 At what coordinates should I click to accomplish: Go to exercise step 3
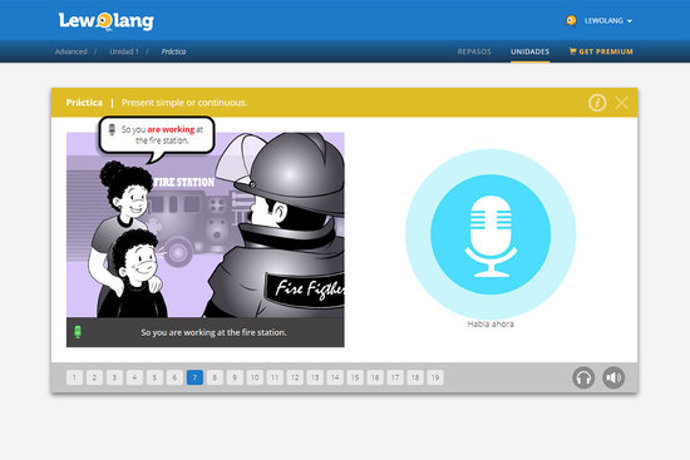114,377
